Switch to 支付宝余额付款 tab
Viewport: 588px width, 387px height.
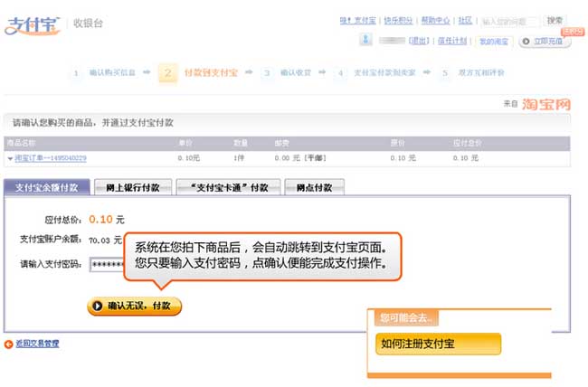pos(46,187)
